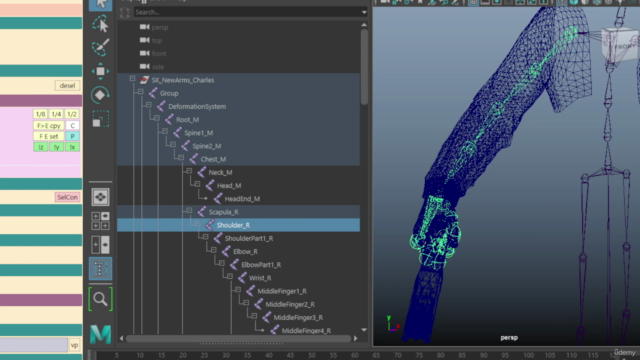Switch to single perspective view layout
The height and width of the screenshot is (360, 640).
click(100, 197)
